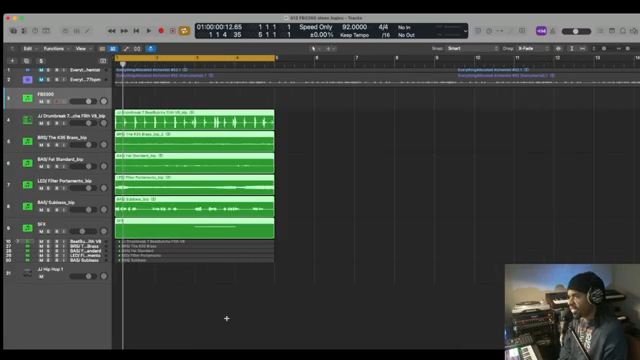
Task: Open the Mixer faders icon
Action: 76,31
